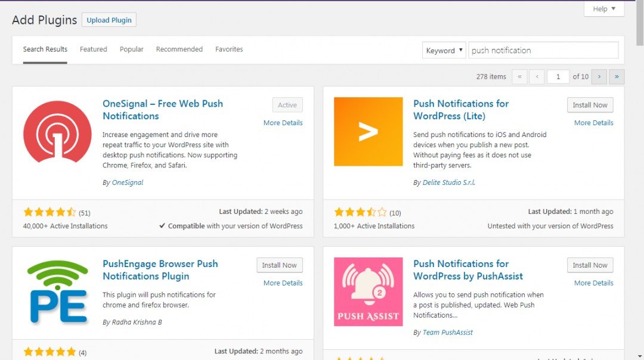Install Push Notifications for WordPress by PushAssist
Image resolution: width=644 pixels, height=360 pixels.
(x=590, y=265)
